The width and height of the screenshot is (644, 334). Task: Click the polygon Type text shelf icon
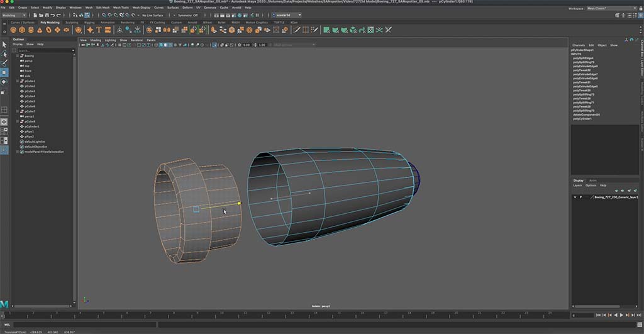[99, 30]
